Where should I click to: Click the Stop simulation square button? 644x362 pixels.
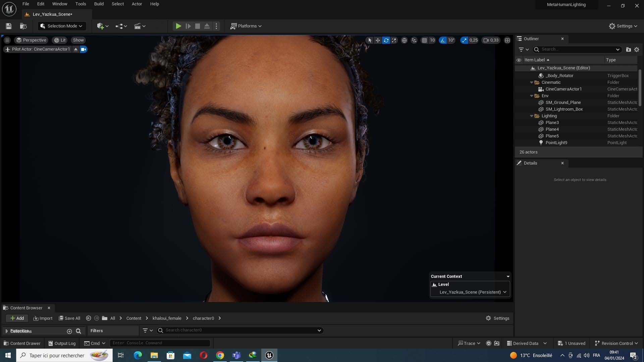pos(198,26)
